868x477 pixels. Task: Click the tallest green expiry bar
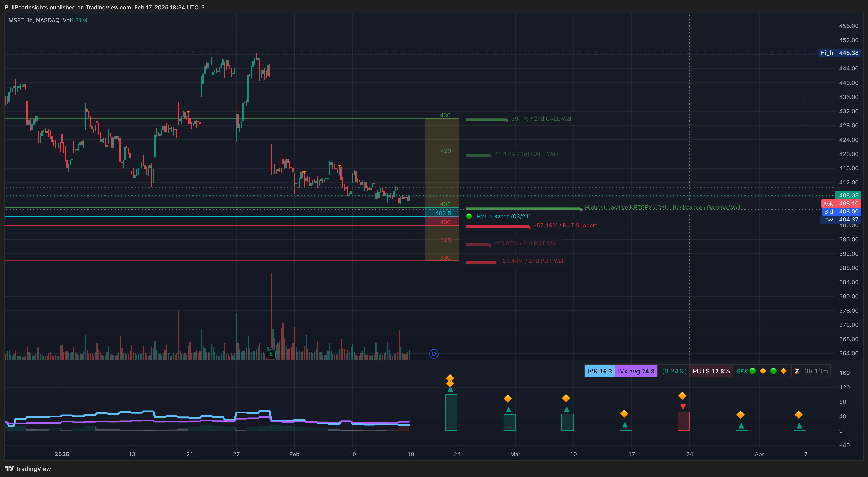tap(451, 412)
